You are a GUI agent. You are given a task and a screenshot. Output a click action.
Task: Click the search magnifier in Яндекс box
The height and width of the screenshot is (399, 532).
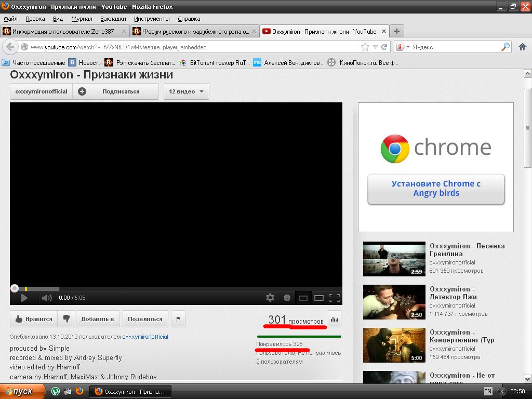coord(505,47)
